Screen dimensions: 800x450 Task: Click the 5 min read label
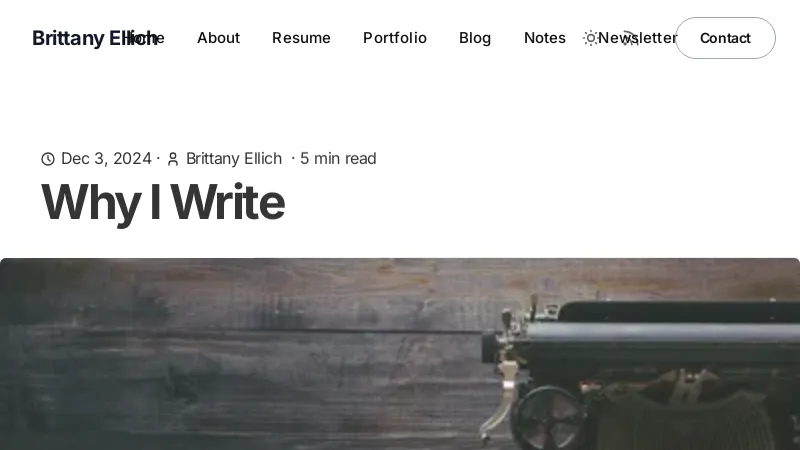point(338,159)
